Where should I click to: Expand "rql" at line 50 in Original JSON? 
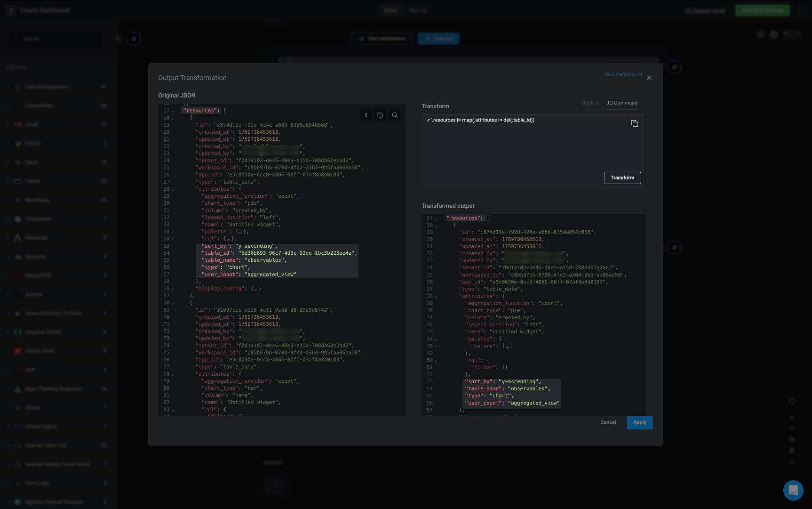pos(173,239)
